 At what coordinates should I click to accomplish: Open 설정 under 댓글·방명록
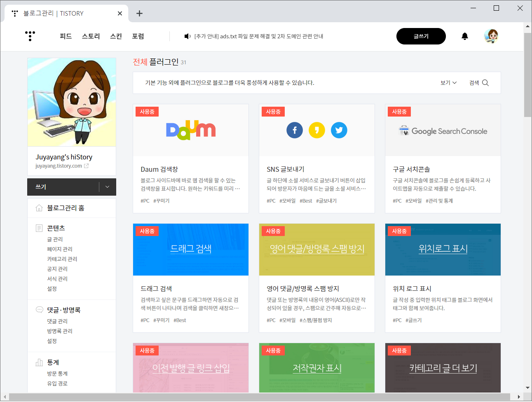(52, 341)
